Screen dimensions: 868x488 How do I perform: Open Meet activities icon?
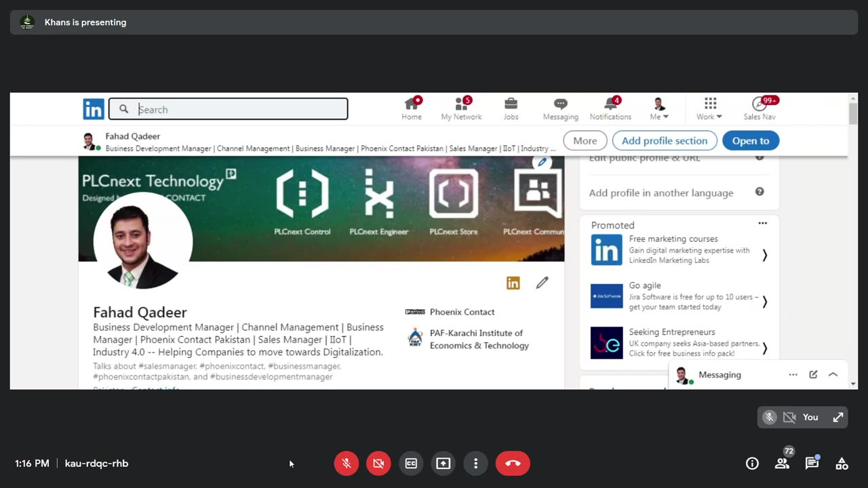(842, 464)
